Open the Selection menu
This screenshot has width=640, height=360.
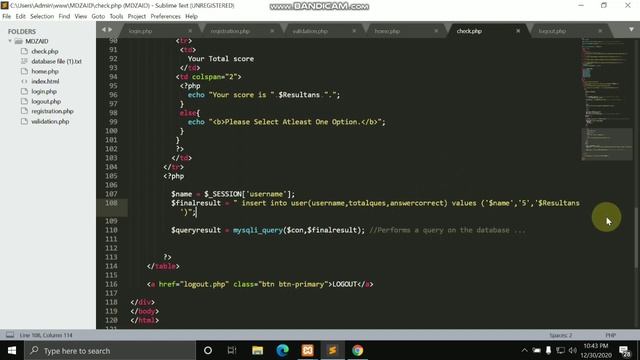click(x=42, y=16)
